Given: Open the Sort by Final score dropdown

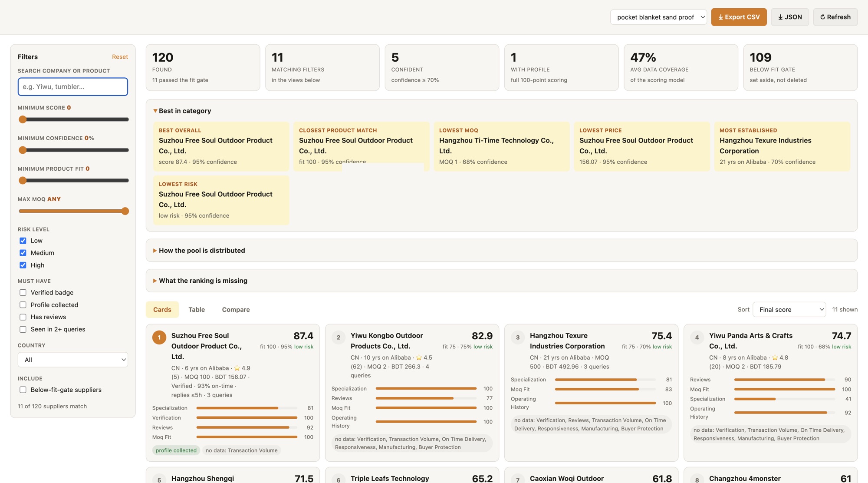Looking at the screenshot, I should tap(789, 310).
